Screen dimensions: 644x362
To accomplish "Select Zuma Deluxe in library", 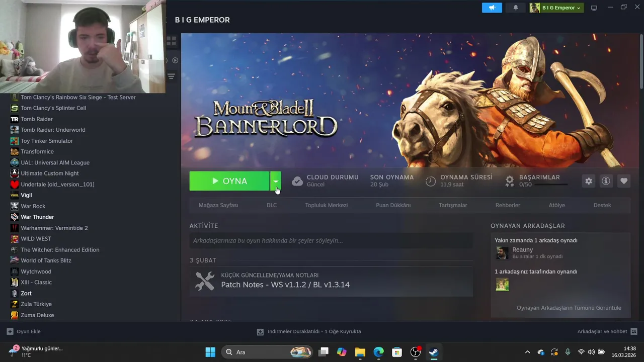I will (x=37, y=315).
